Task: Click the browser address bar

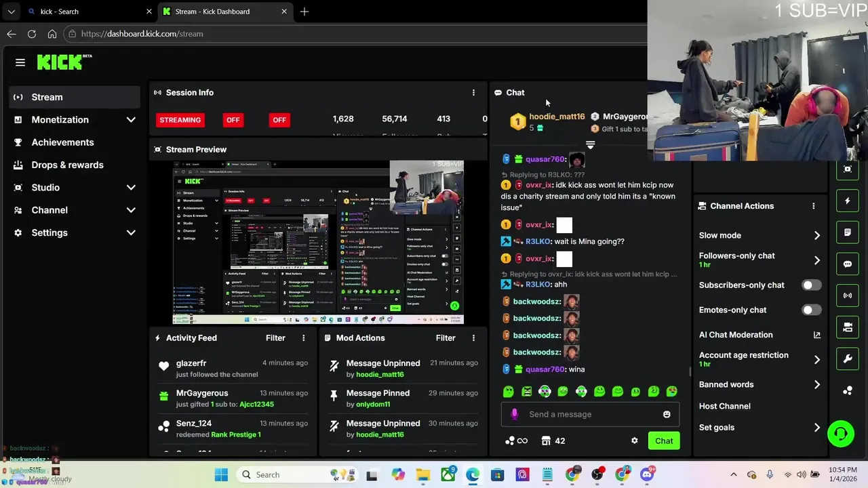Action: 356,34
